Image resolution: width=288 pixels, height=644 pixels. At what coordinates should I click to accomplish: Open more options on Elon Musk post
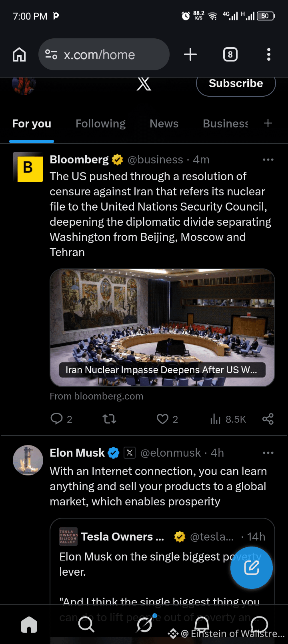(x=268, y=453)
